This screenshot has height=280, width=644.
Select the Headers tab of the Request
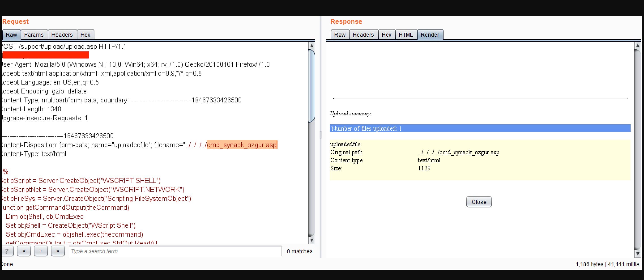(x=62, y=35)
